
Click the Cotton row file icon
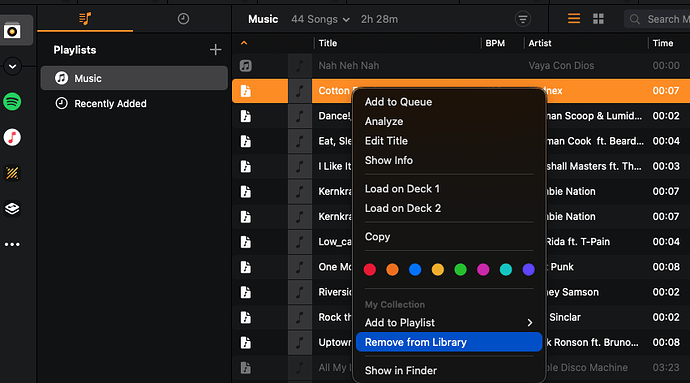(246, 91)
